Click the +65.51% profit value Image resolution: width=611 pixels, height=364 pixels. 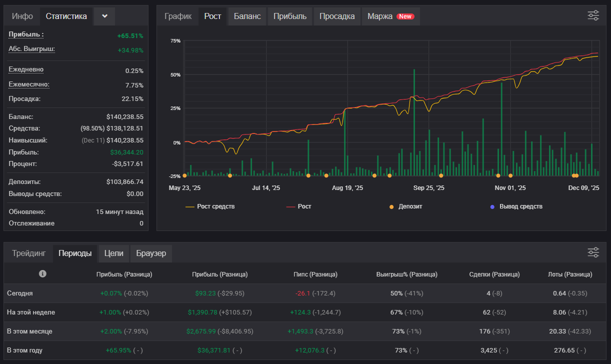[x=130, y=35]
